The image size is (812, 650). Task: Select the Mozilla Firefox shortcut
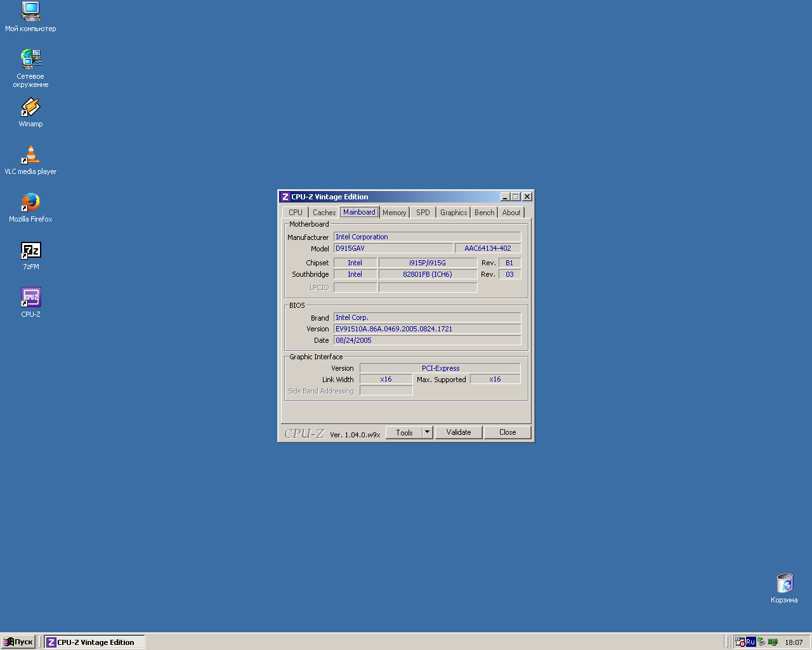pyautogui.click(x=30, y=208)
